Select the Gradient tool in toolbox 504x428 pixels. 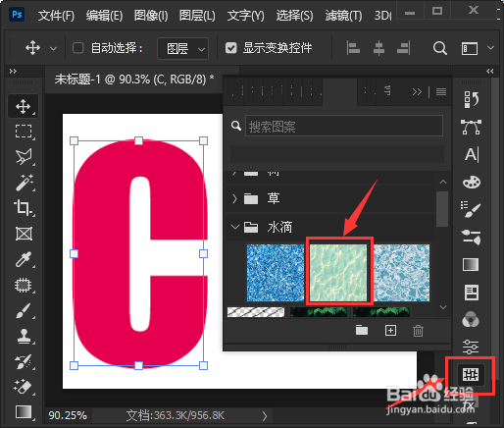point(24,411)
